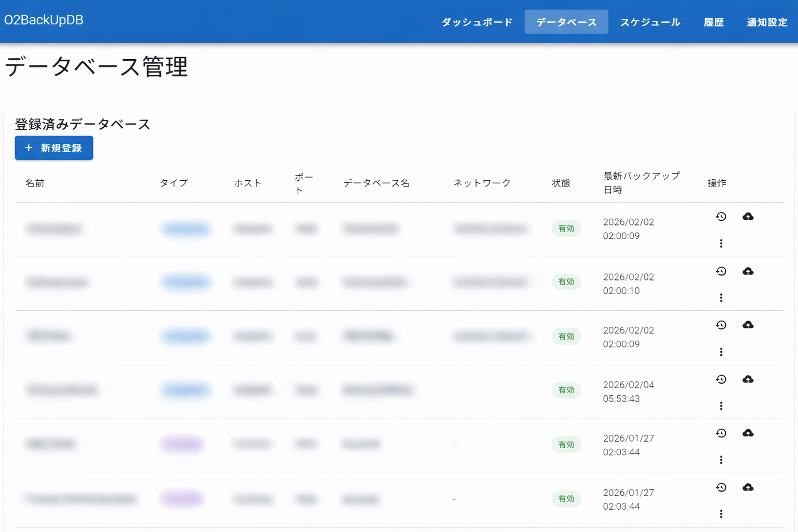
Task: Click the 有効 status chip in the fourth row
Action: (x=566, y=390)
